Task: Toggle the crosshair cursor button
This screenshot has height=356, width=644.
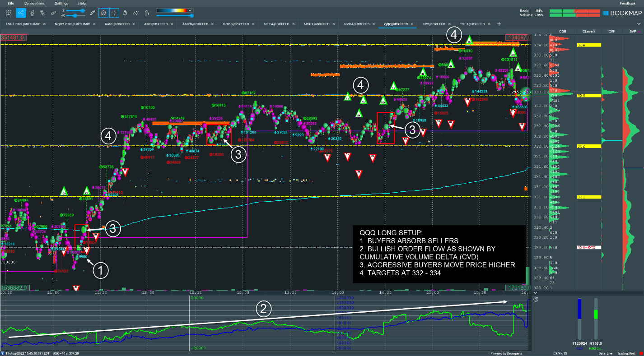Action: tap(114, 13)
